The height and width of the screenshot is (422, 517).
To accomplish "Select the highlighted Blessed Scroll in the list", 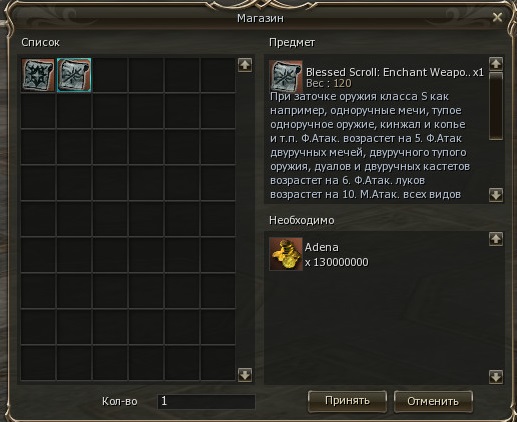I will click(x=74, y=75).
